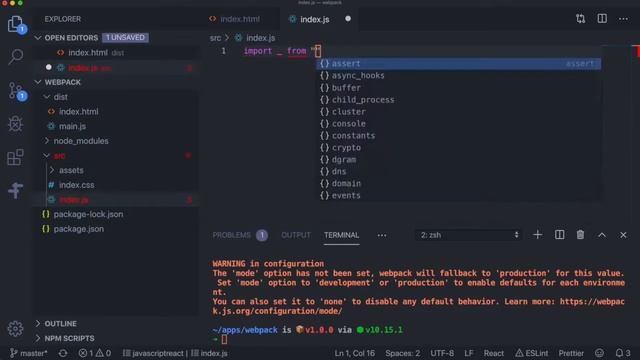Select child_process suggestion
Image resolution: width=640 pixels, height=360 pixels.
(x=458, y=100)
